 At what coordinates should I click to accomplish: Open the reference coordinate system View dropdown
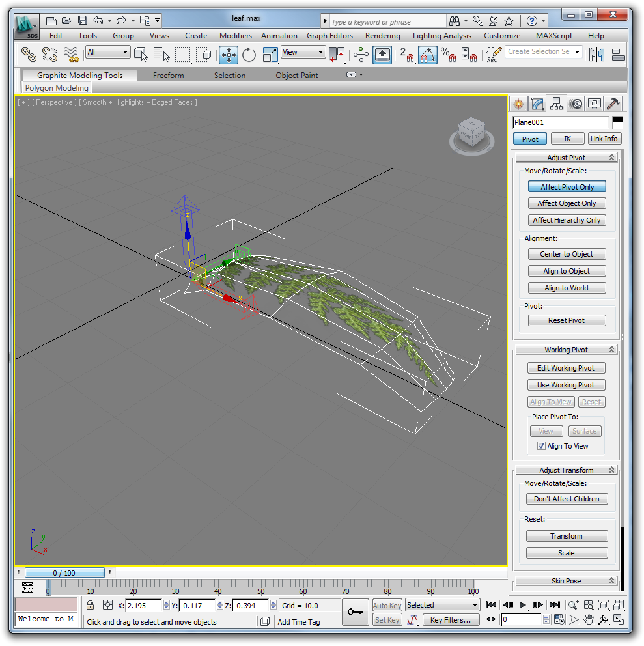click(x=303, y=52)
